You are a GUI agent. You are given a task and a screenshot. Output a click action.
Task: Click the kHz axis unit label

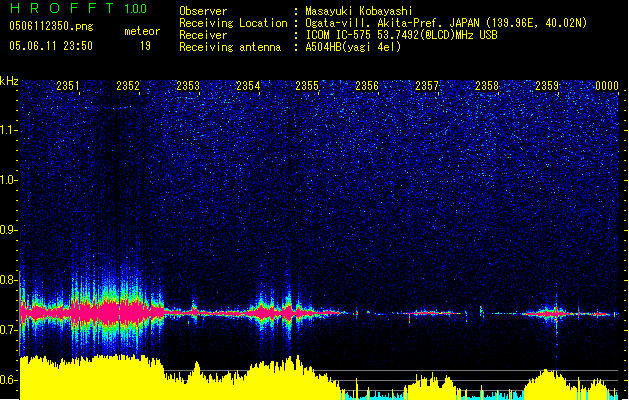coord(9,81)
